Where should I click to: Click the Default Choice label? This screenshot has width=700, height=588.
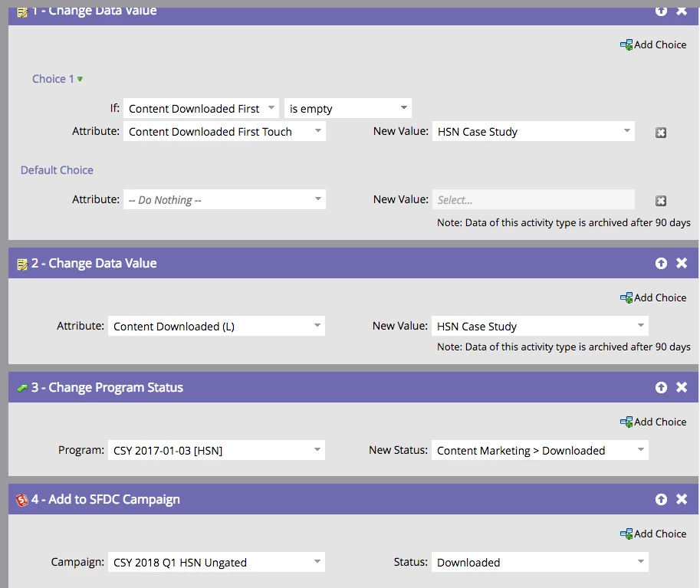[58, 170]
